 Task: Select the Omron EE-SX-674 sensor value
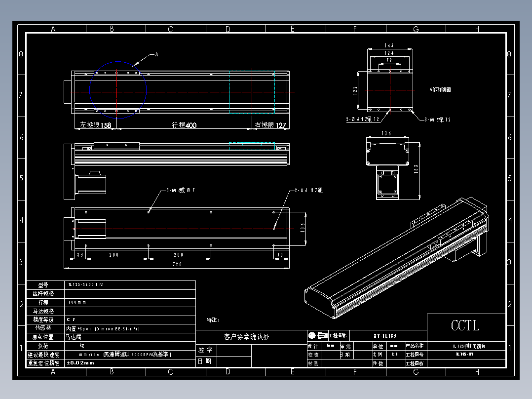(103, 329)
